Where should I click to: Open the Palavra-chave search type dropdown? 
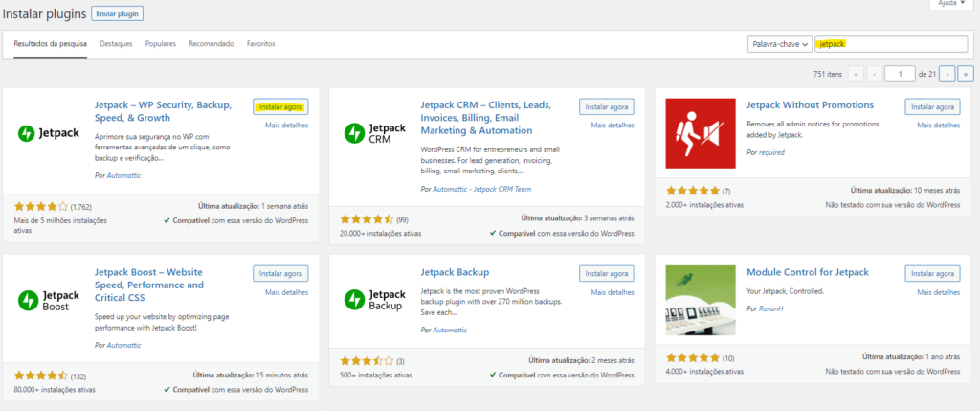click(x=779, y=44)
